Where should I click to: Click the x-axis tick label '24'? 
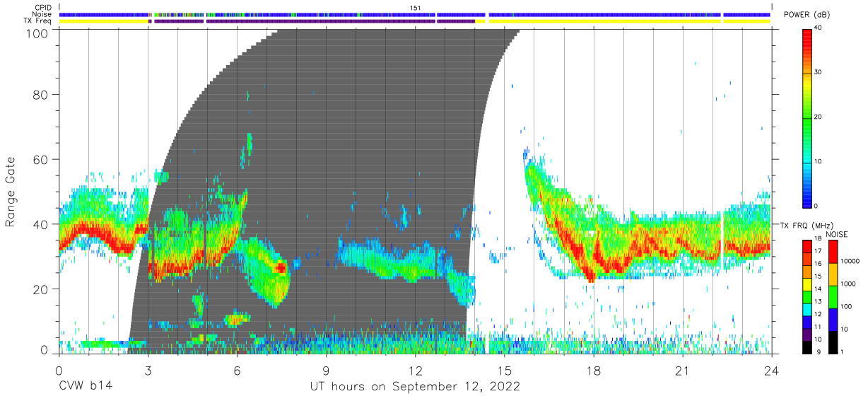(x=771, y=371)
